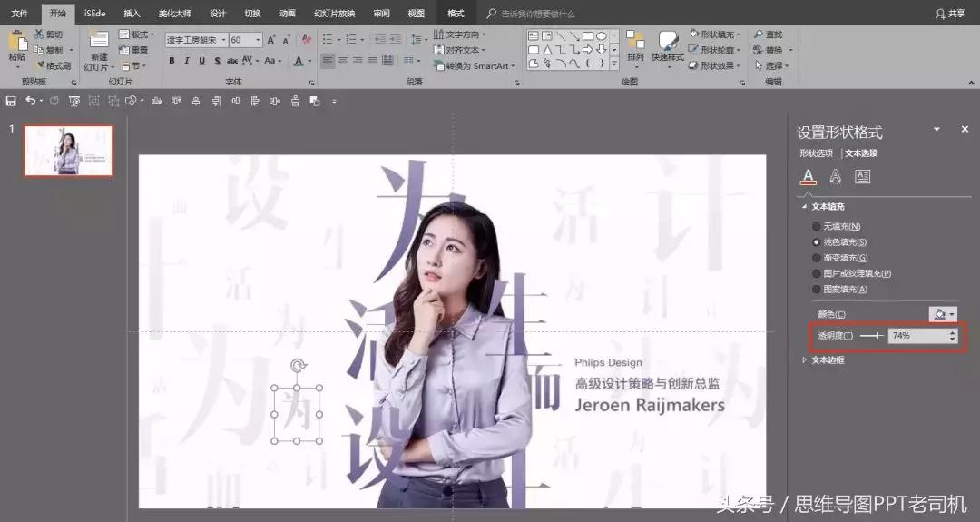
Task: Align text right in paragraph group
Action: 358,61
